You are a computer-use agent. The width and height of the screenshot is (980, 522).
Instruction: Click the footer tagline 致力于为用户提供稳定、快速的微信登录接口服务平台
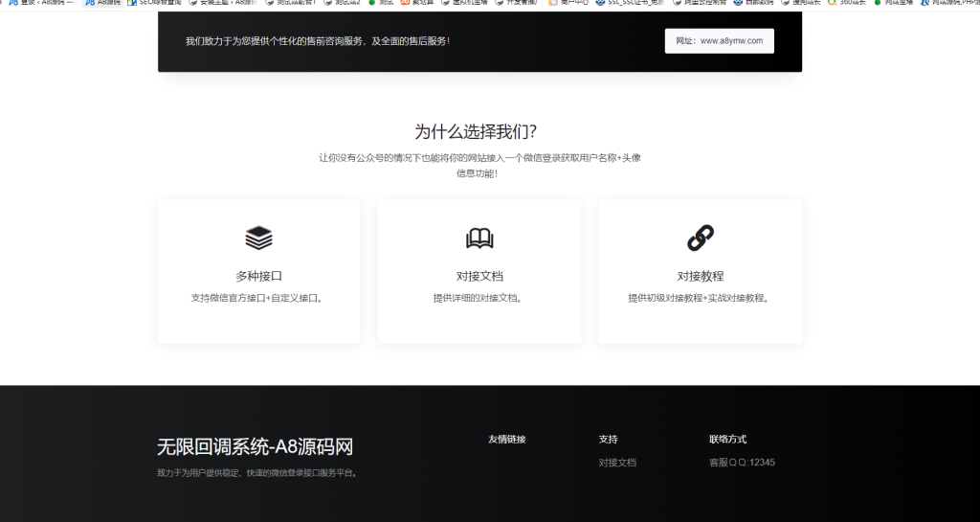(258, 473)
